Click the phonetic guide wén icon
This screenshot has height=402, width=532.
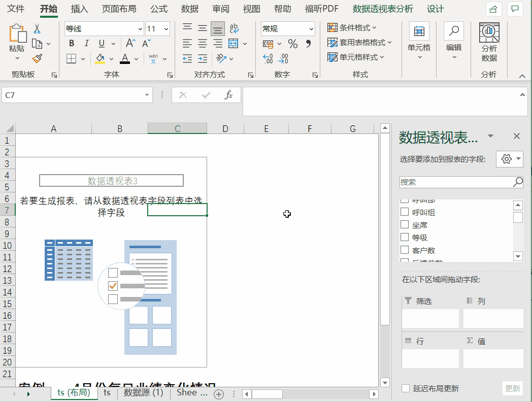tap(153, 59)
